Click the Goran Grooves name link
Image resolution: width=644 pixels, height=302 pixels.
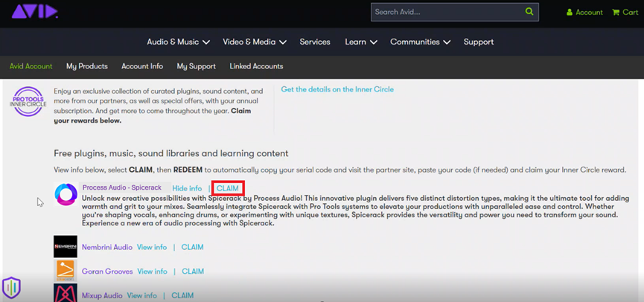[107, 272]
